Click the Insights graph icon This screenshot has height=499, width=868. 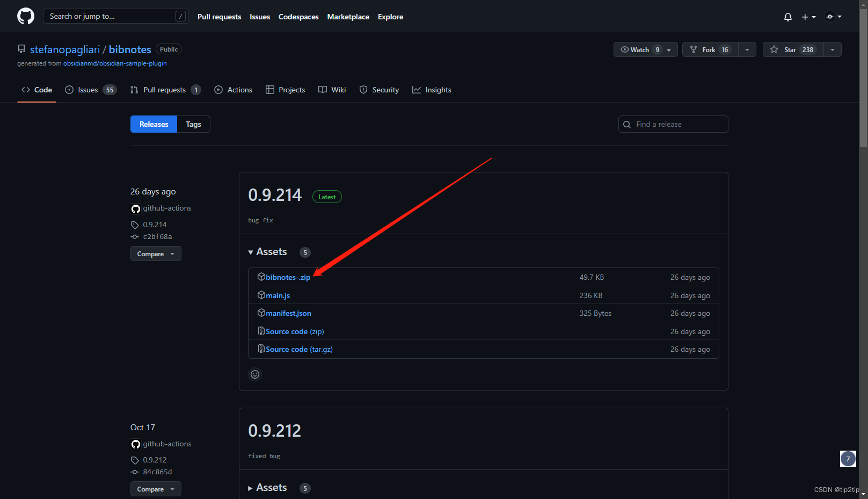click(417, 90)
